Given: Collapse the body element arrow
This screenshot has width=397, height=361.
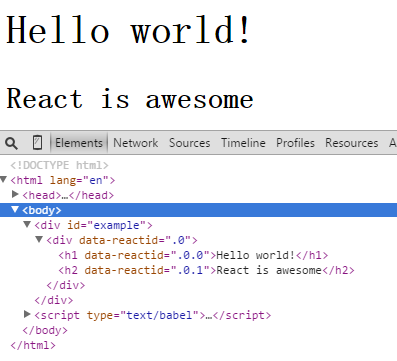Looking at the screenshot, I should coord(15,209).
